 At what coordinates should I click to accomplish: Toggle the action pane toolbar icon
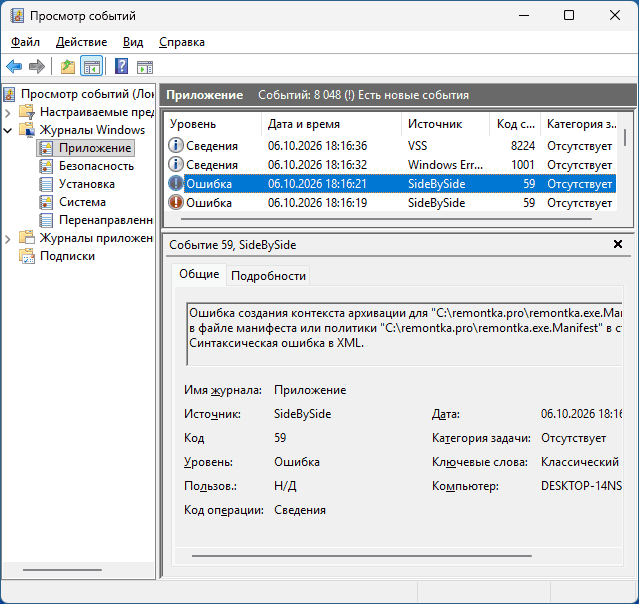pyautogui.click(x=145, y=67)
